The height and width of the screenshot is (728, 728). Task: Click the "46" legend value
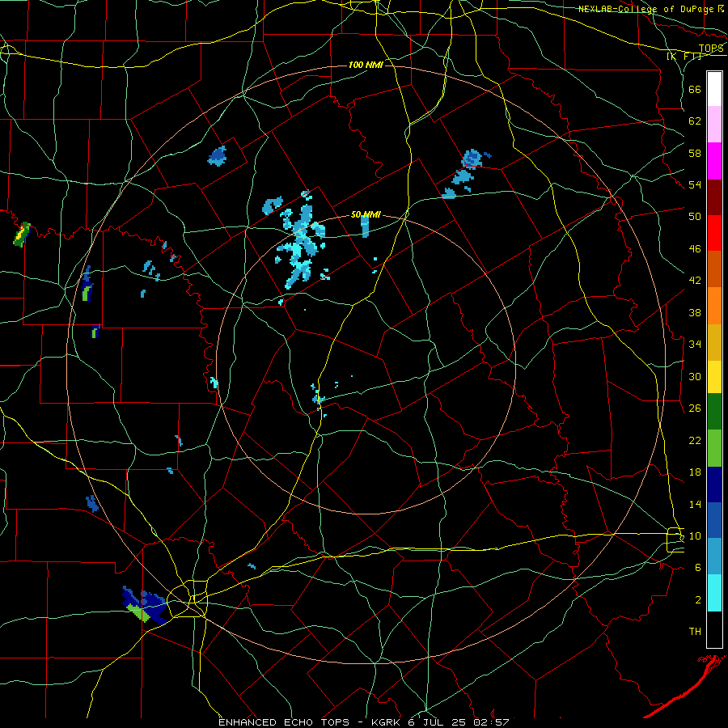pyautogui.click(x=695, y=249)
